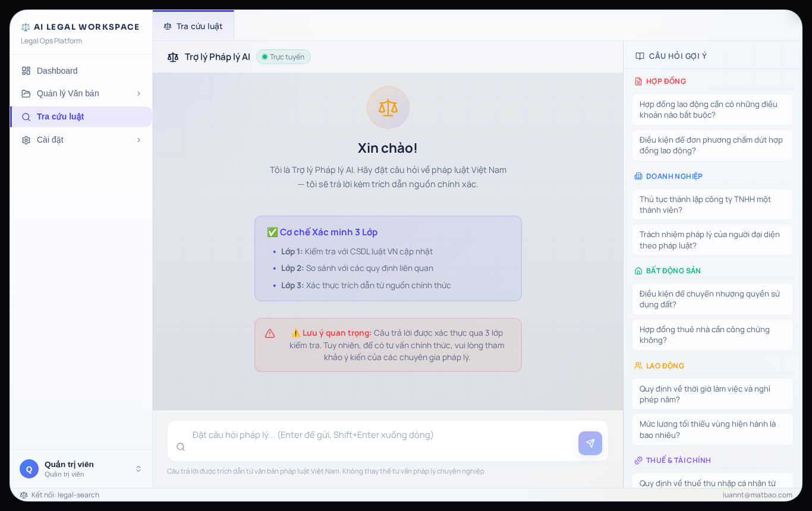Click the book icon beside Câu hỏi gợi ý

[640, 56]
